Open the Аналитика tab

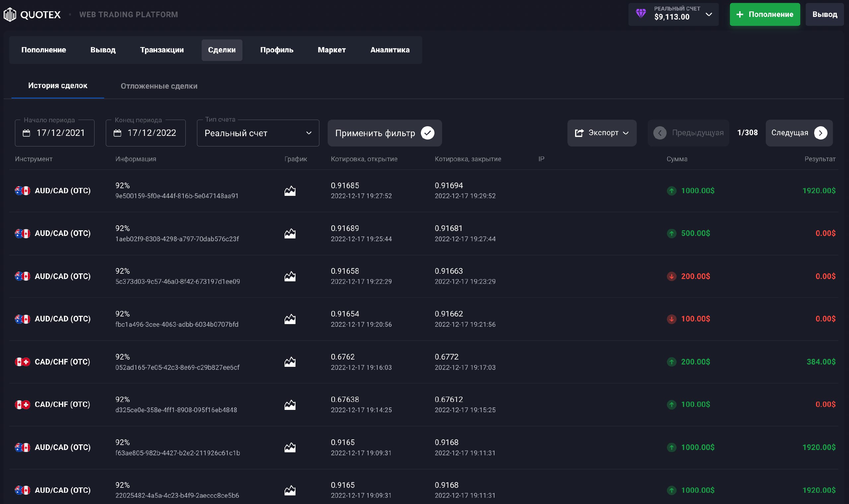click(390, 50)
